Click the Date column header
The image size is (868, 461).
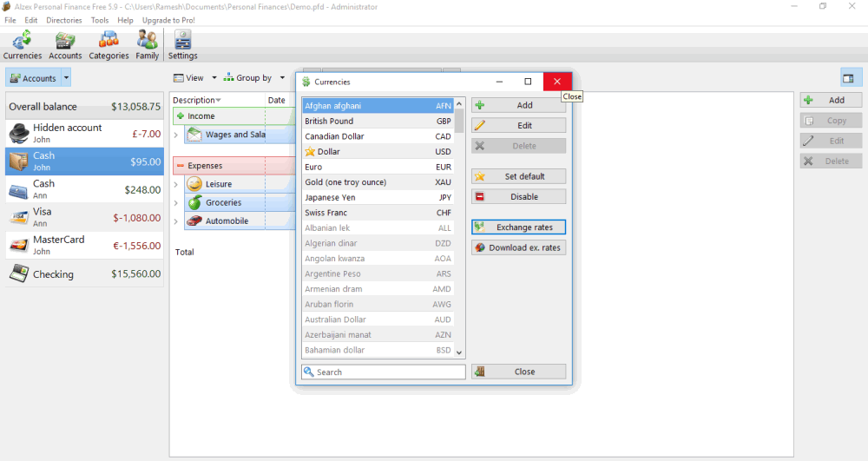click(277, 100)
